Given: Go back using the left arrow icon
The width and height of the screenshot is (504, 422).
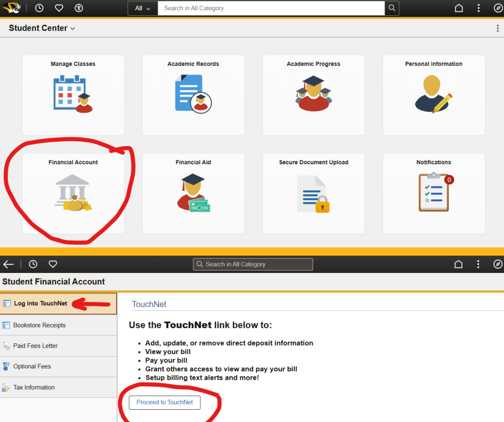Looking at the screenshot, I should point(8,264).
